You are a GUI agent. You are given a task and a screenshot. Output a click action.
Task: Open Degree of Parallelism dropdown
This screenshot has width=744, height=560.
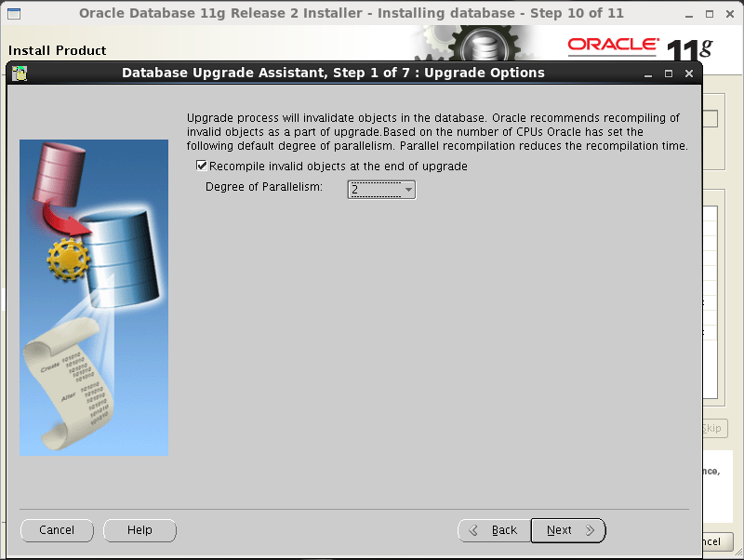(381, 190)
